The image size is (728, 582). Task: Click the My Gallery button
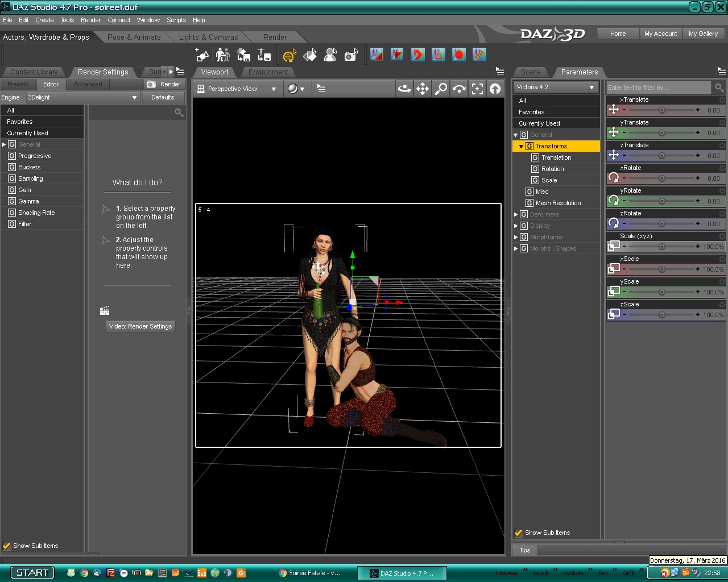(703, 34)
